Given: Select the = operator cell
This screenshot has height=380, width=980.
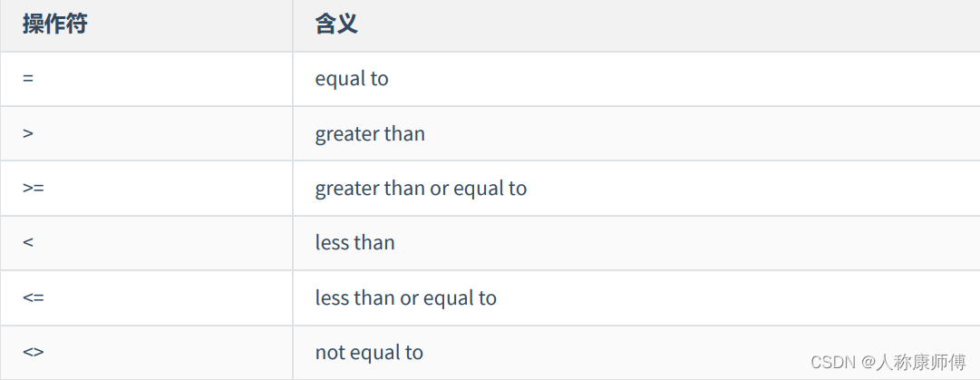Looking at the screenshot, I should click(x=28, y=79).
